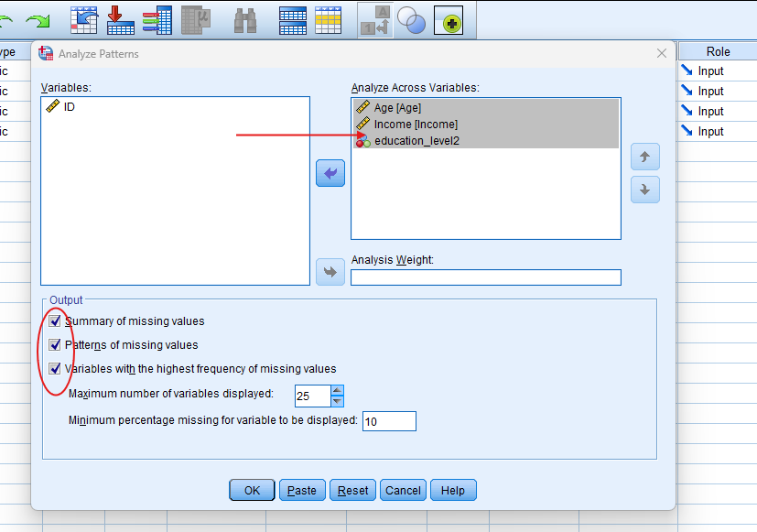Move selected variable down in the list
The image size is (757, 532).
point(644,190)
